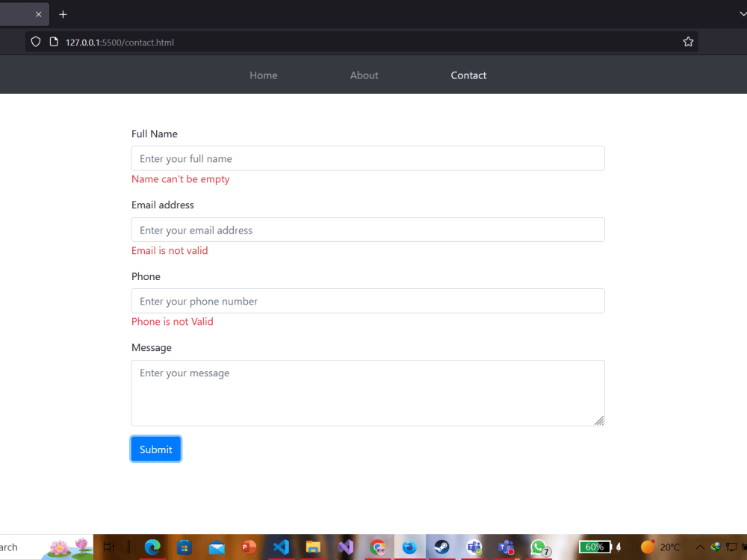Open Microsoft Edge from the taskbar
The height and width of the screenshot is (560, 747).
click(x=152, y=547)
